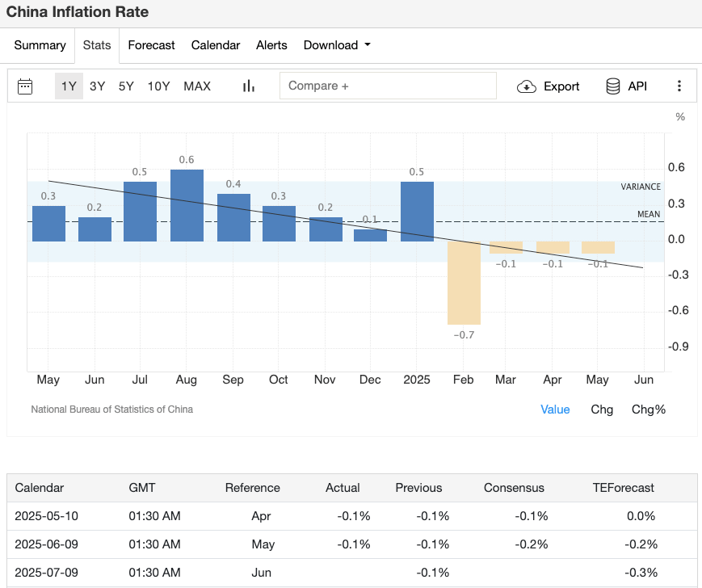The height and width of the screenshot is (588, 702).
Task: Switch to the Forecast tab
Action: point(151,45)
